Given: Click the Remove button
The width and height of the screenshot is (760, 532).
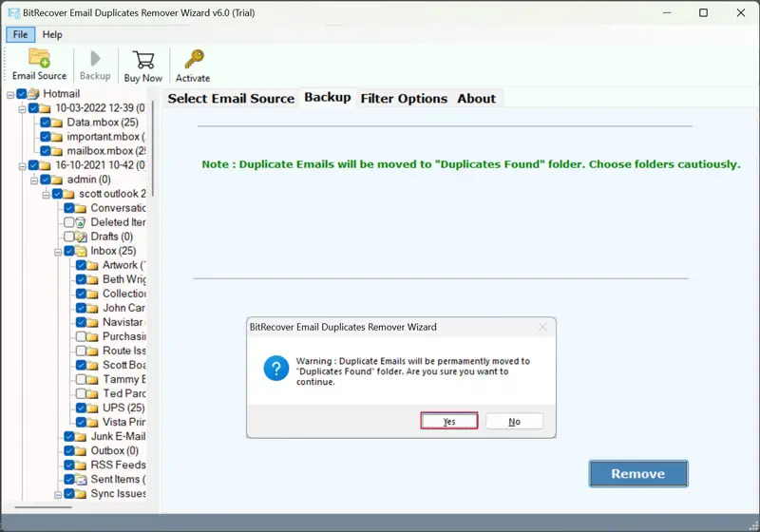Looking at the screenshot, I should (638, 473).
